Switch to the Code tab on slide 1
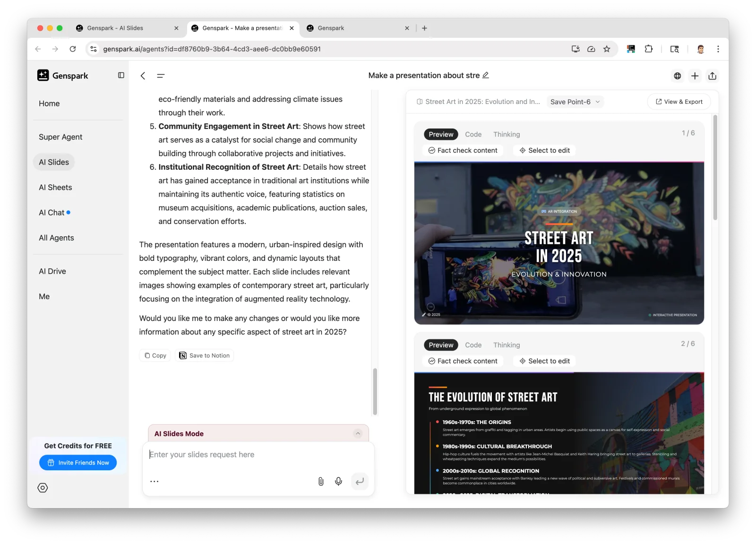Screen dimensions: 756x544 473,134
